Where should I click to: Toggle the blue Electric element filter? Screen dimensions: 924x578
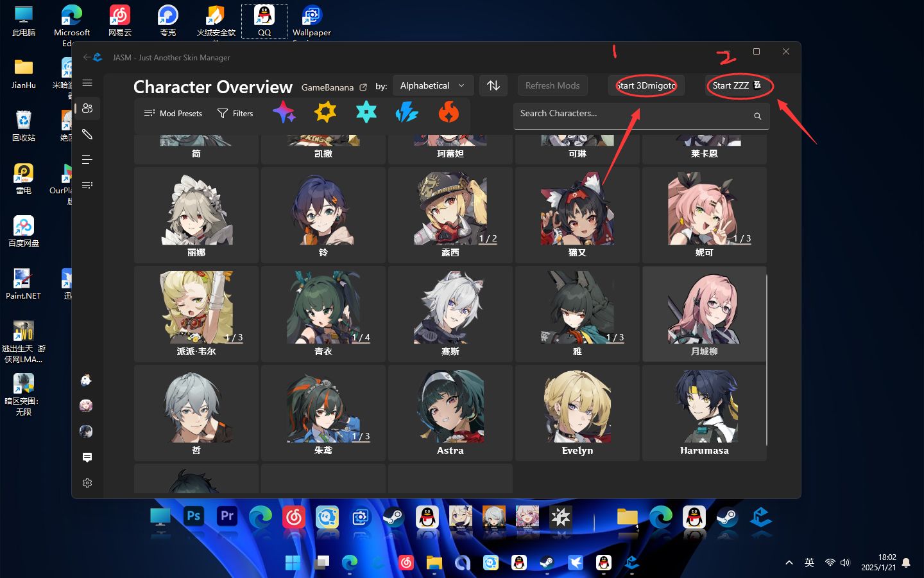click(x=407, y=113)
